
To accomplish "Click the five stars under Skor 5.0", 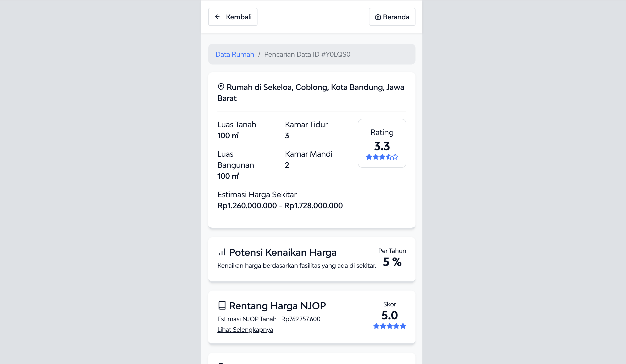I will tap(389, 326).
